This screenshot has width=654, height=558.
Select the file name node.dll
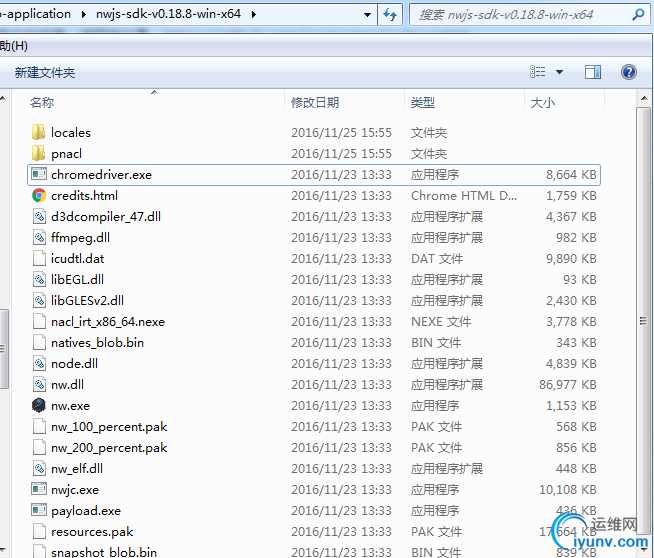(74, 364)
